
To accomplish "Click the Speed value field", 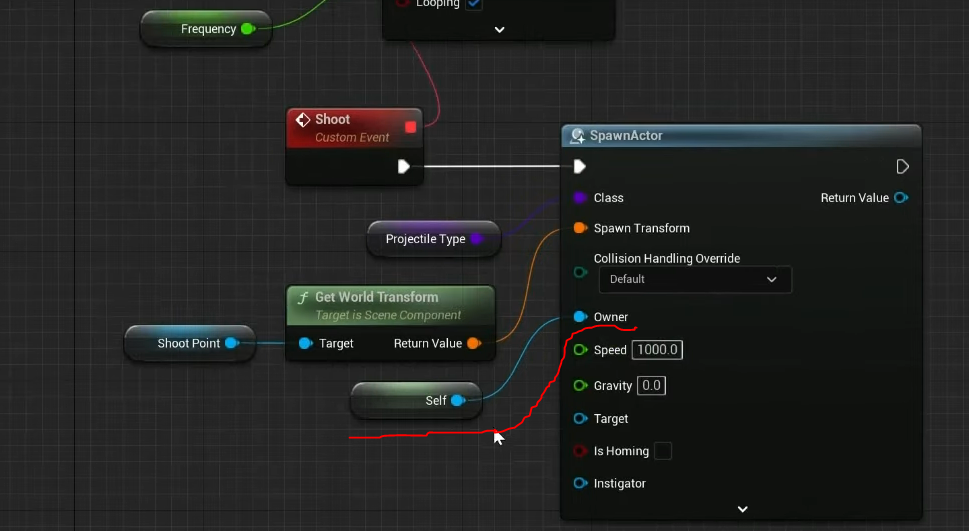I will (x=658, y=350).
